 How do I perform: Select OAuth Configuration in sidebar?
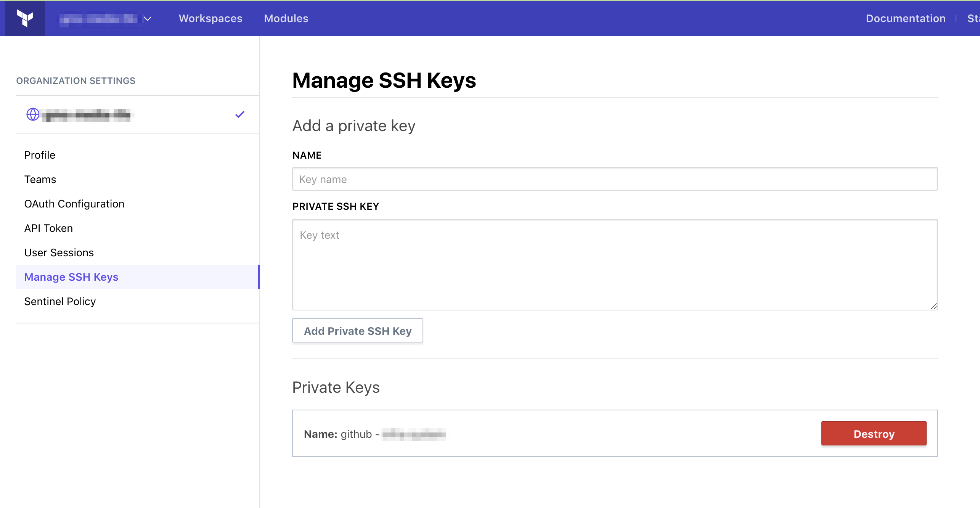point(74,204)
